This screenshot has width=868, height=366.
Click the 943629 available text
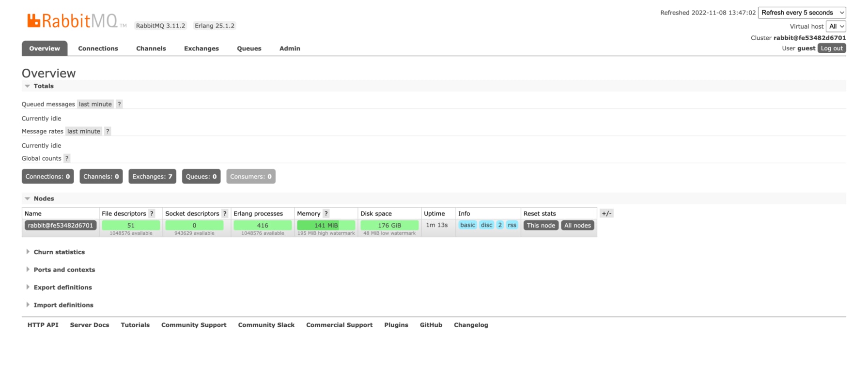coord(194,233)
